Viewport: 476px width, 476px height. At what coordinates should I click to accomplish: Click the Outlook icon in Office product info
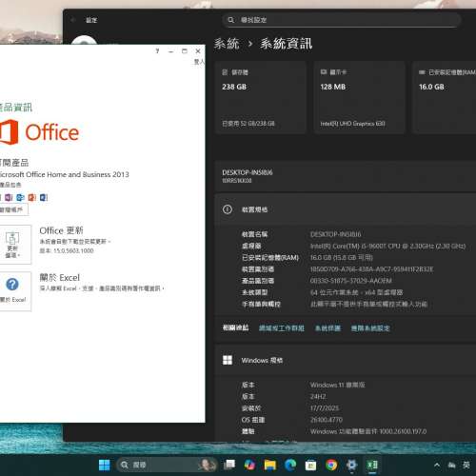coord(20,198)
